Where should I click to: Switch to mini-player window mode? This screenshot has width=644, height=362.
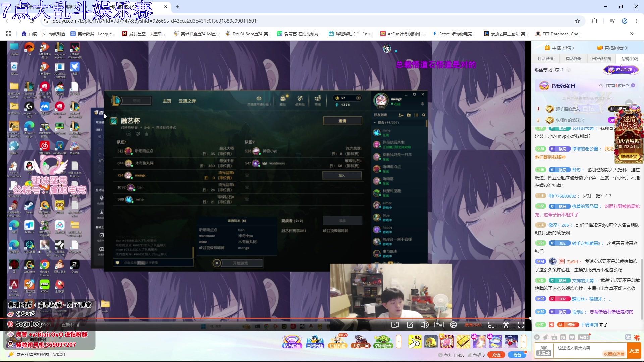(x=491, y=325)
